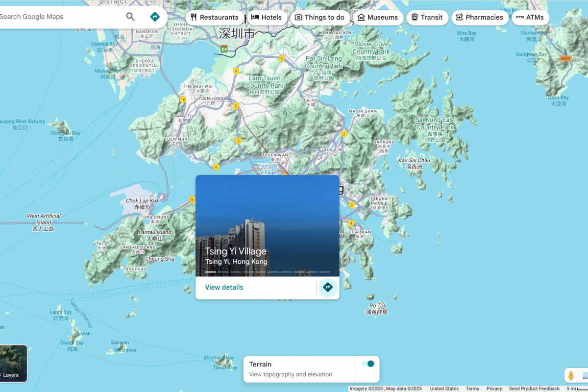Toggle the Terrain switch off
The height and width of the screenshot is (392, 588).
367,364
